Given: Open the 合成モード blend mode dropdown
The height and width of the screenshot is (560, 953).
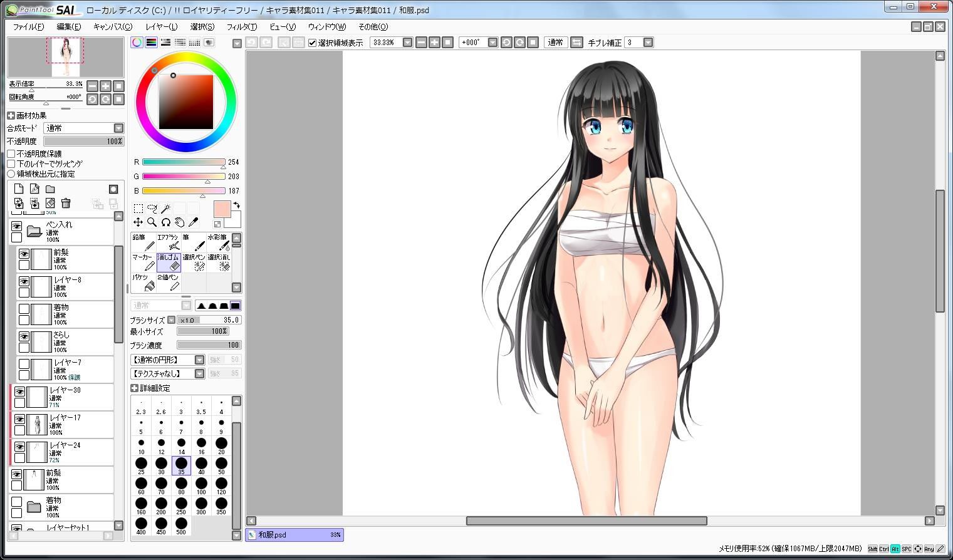Looking at the screenshot, I should pyautogui.click(x=84, y=128).
